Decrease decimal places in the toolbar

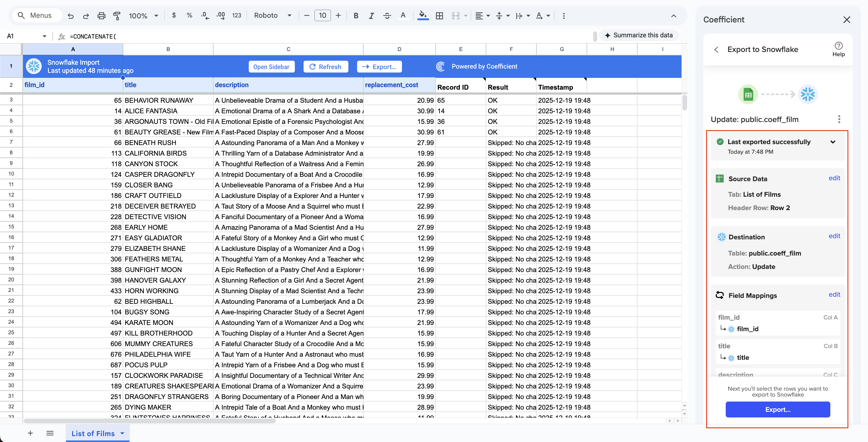pyautogui.click(x=205, y=16)
